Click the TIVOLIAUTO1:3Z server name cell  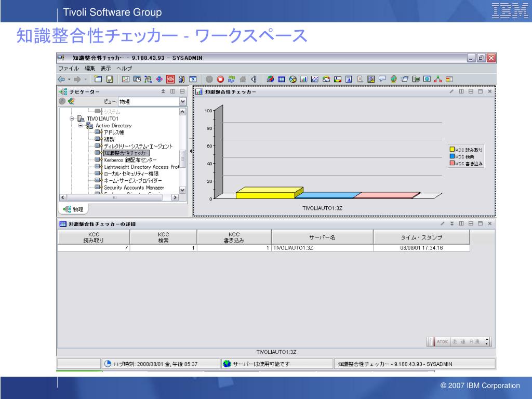322,248
